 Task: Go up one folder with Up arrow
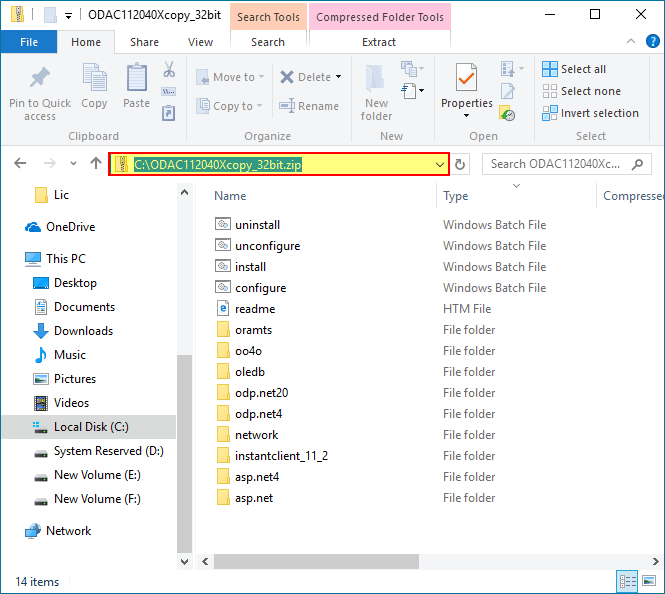[x=96, y=163]
